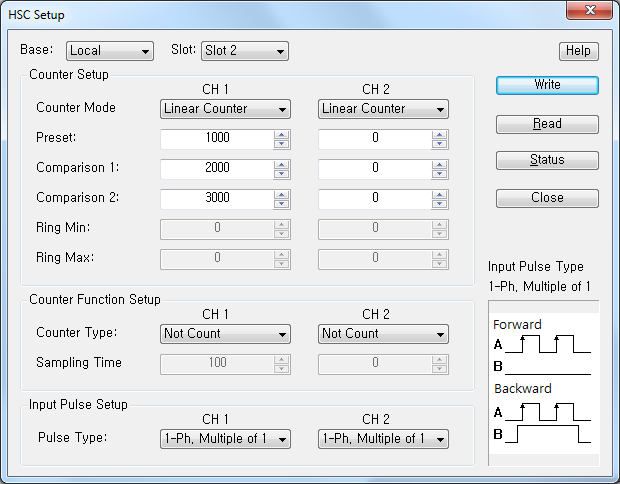Open CH 2 Counter Mode dropdown

(x=383, y=109)
